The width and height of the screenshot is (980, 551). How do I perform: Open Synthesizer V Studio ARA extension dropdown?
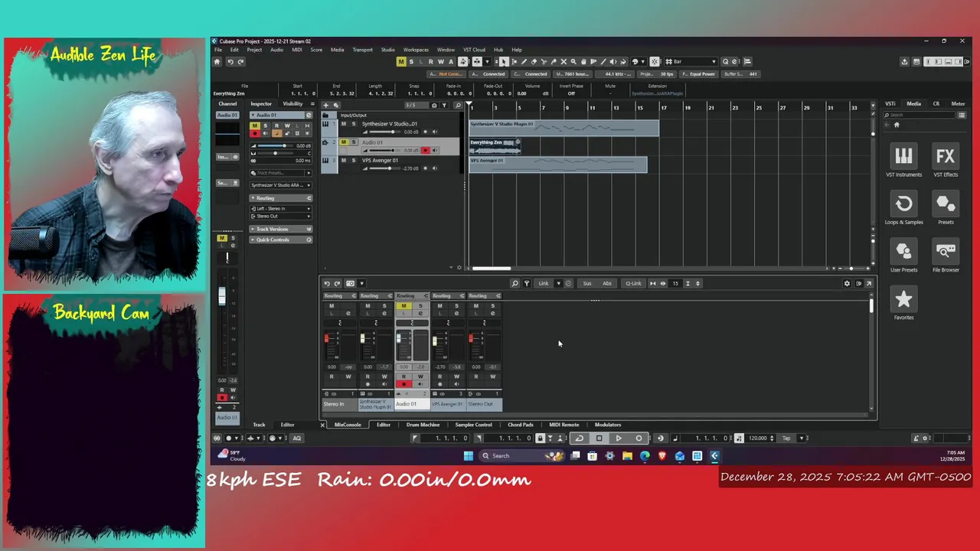click(281, 185)
